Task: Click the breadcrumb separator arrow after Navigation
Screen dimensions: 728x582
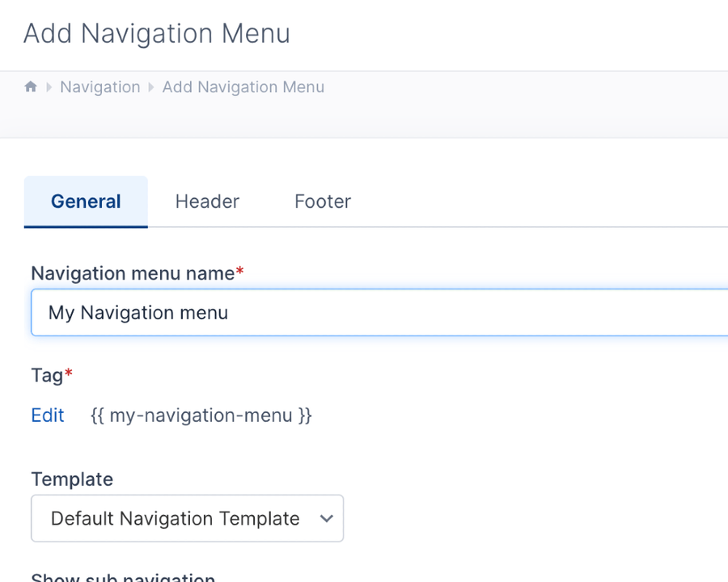Action: pyautogui.click(x=150, y=86)
